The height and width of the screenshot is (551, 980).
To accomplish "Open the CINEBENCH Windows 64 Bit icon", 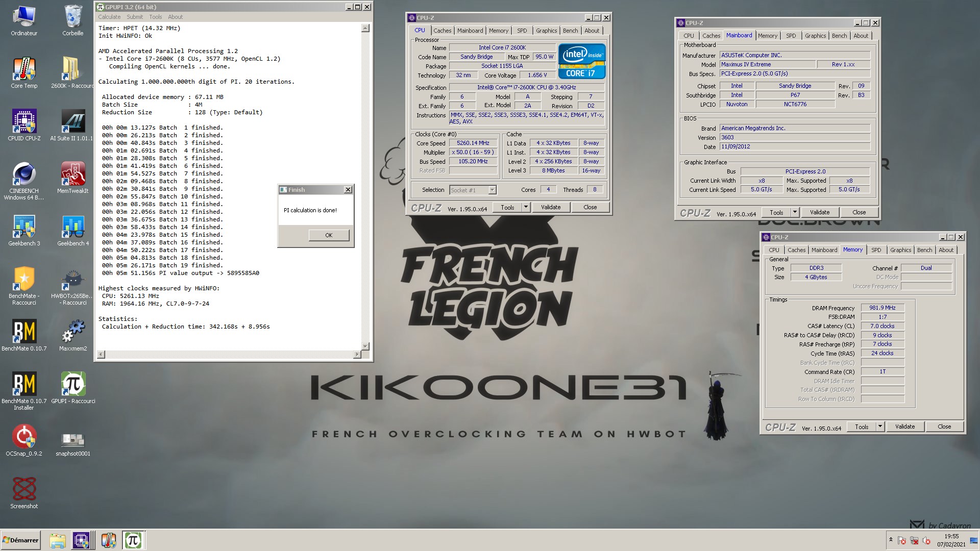I will (24, 181).
